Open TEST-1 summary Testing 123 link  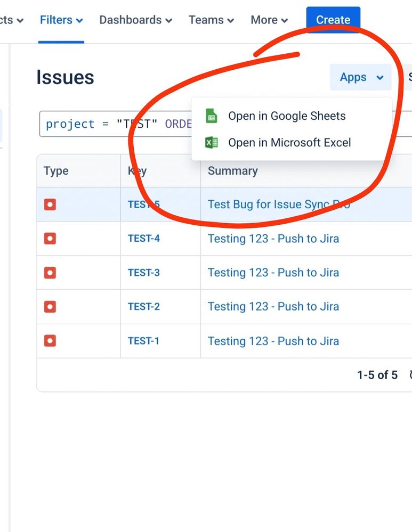coord(273,341)
